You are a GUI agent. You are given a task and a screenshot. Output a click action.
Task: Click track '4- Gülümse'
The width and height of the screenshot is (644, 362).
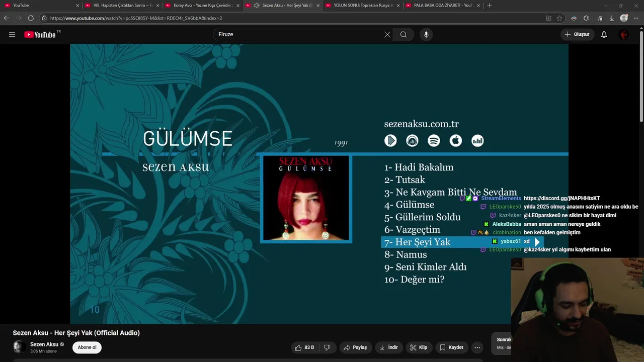pyautogui.click(x=409, y=205)
